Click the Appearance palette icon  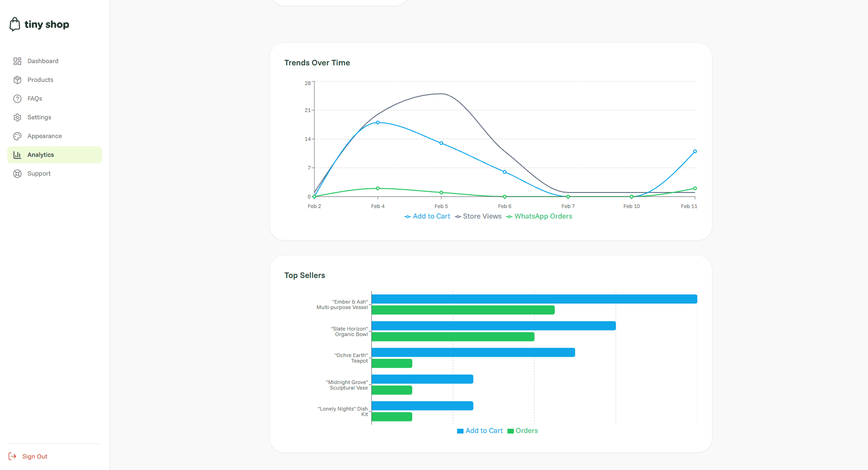point(17,136)
